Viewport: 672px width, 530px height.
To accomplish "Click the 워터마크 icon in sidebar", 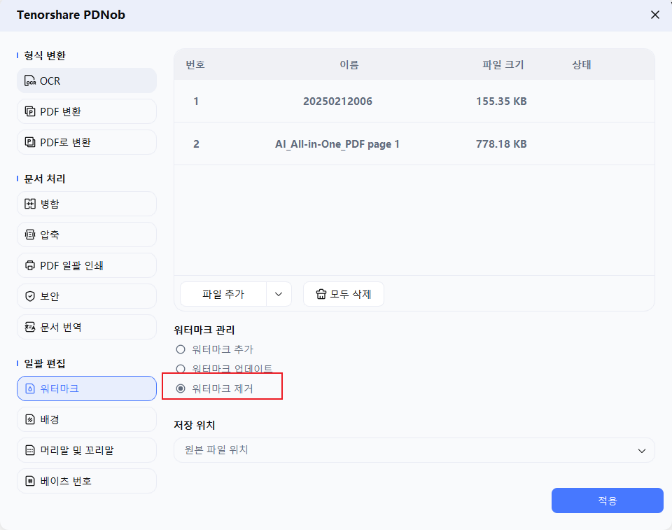I will pos(30,389).
